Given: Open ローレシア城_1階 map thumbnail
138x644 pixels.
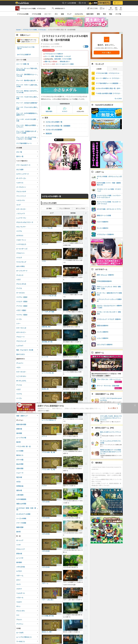Looking at the screenshot, I should [x=52, y=221].
